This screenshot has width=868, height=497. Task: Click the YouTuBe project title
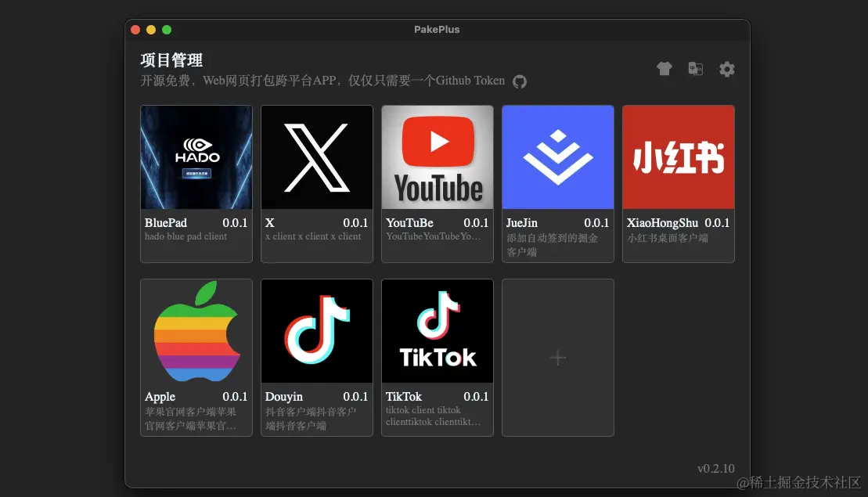pos(409,223)
